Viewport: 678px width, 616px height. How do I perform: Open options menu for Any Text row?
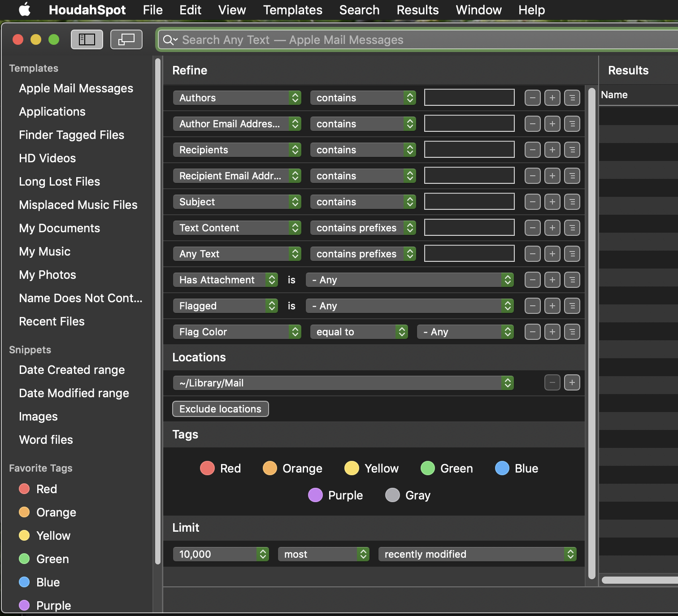[572, 254]
